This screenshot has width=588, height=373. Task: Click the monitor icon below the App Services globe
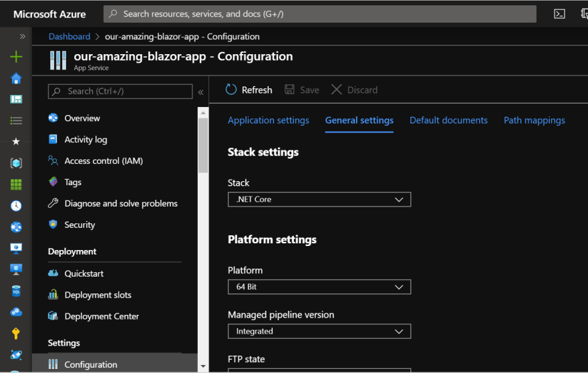[16, 249]
